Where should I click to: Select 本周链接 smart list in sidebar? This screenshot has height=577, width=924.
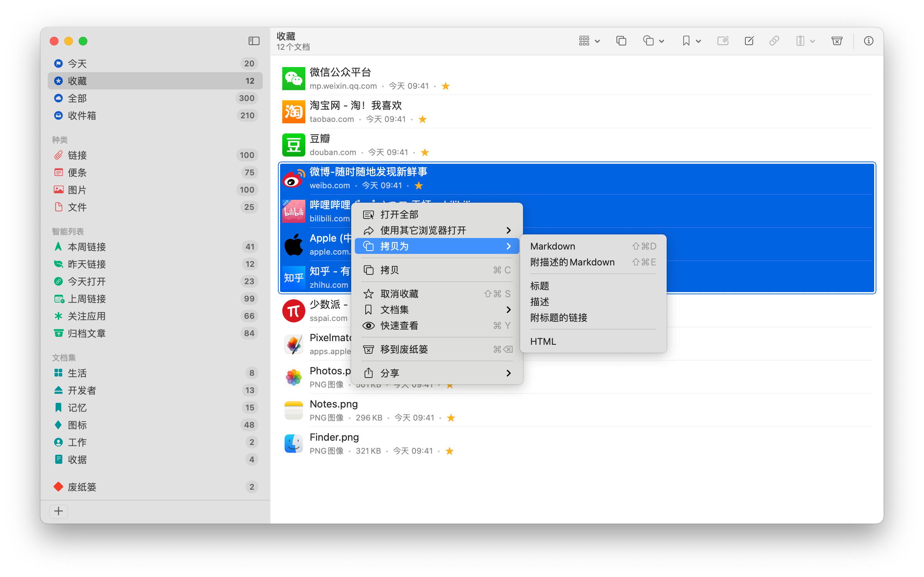[87, 247]
